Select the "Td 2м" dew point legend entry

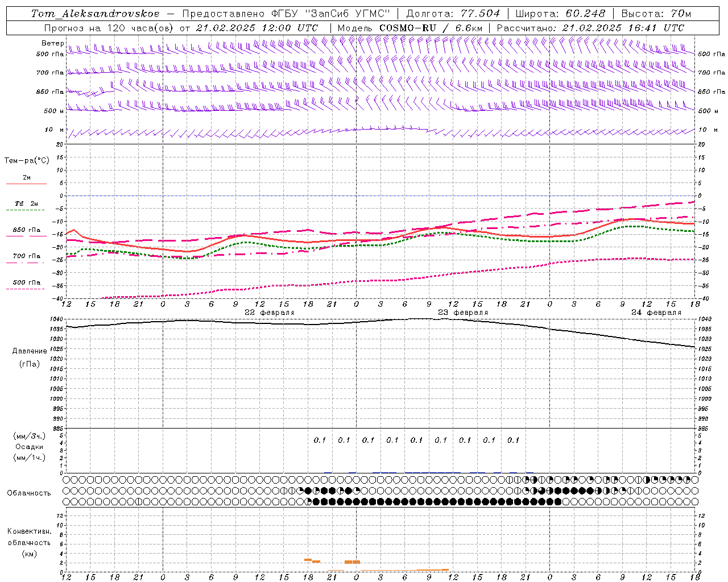pyautogui.click(x=27, y=203)
